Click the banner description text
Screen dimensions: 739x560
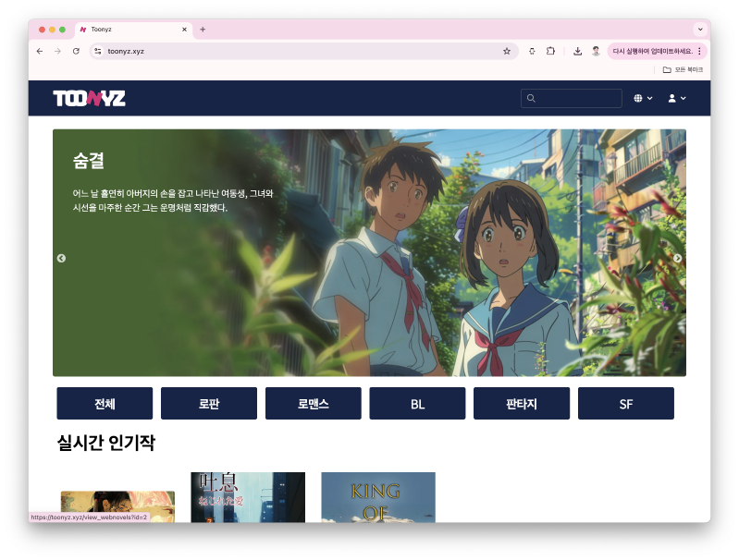[x=173, y=201]
